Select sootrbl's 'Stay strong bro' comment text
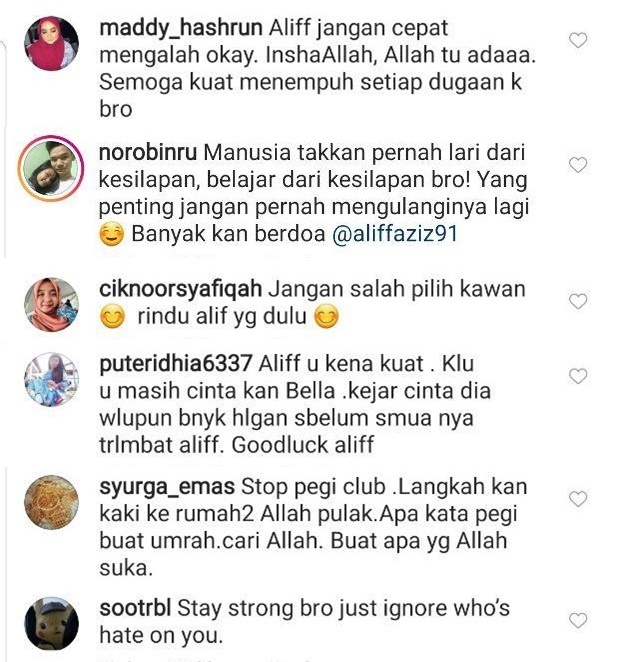This screenshot has width=621, height=662. (x=304, y=622)
